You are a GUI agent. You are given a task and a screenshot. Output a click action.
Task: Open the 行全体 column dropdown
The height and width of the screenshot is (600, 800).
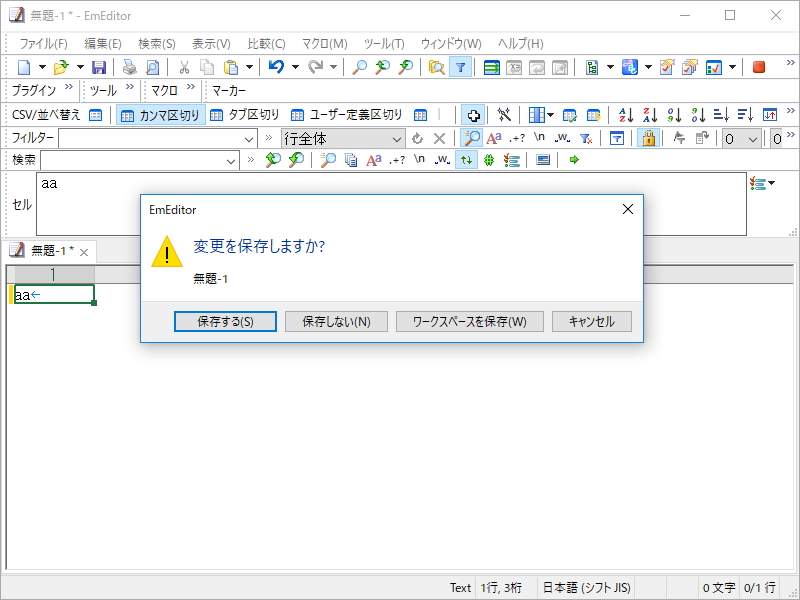pos(396,139)
